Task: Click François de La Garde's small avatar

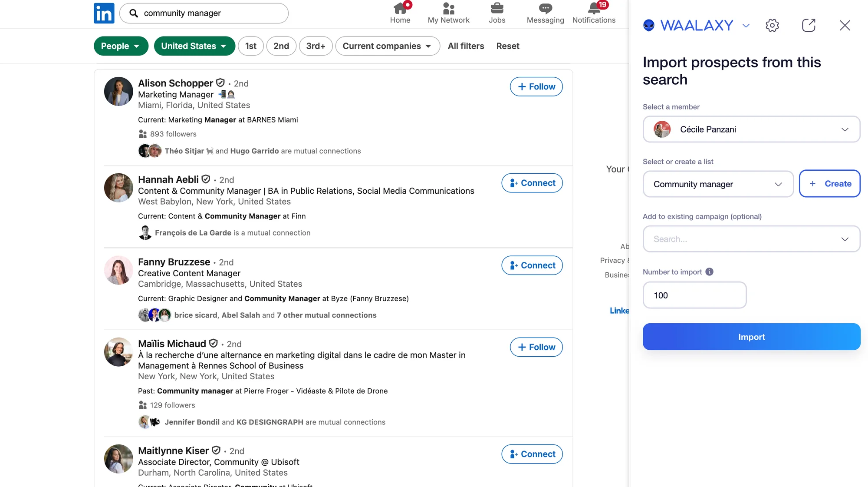Action: pyautogui.click(x=145, y=232)
